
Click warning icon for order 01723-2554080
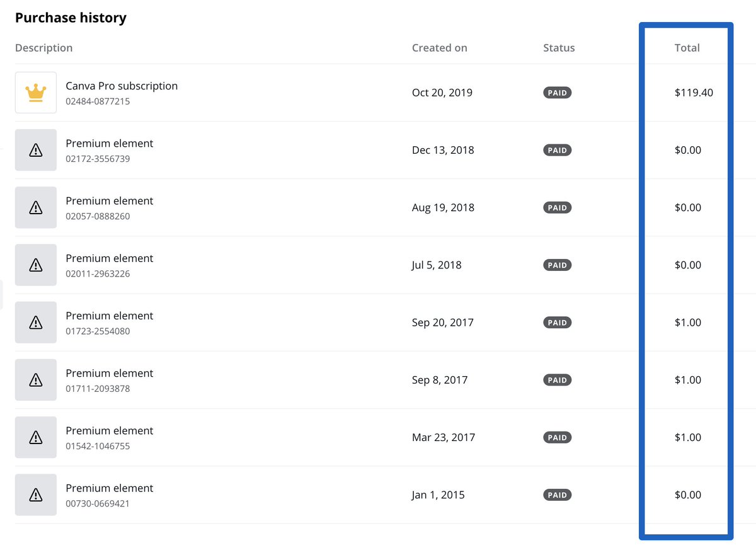tap(36, 323)
